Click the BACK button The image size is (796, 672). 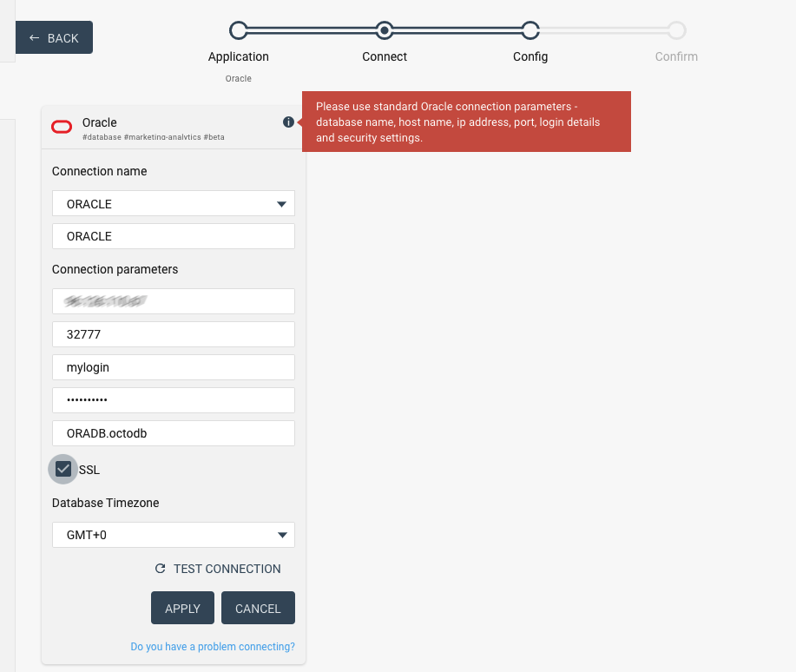[55, 37]
